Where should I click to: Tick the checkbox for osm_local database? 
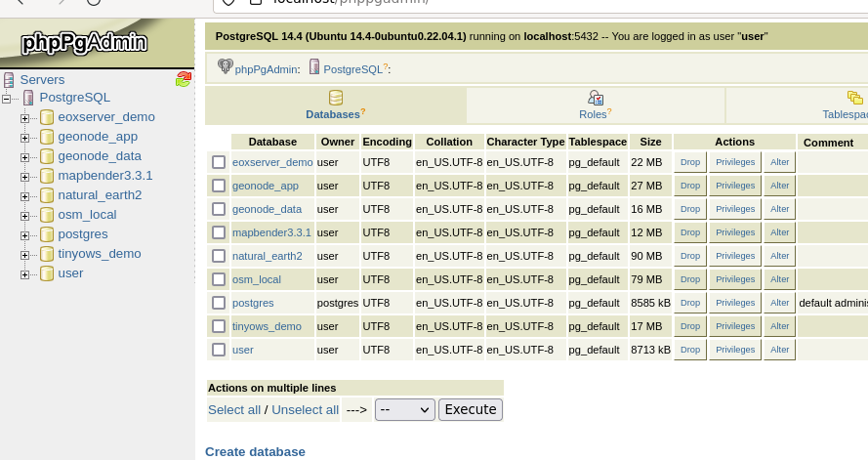[x=219, y=279]
